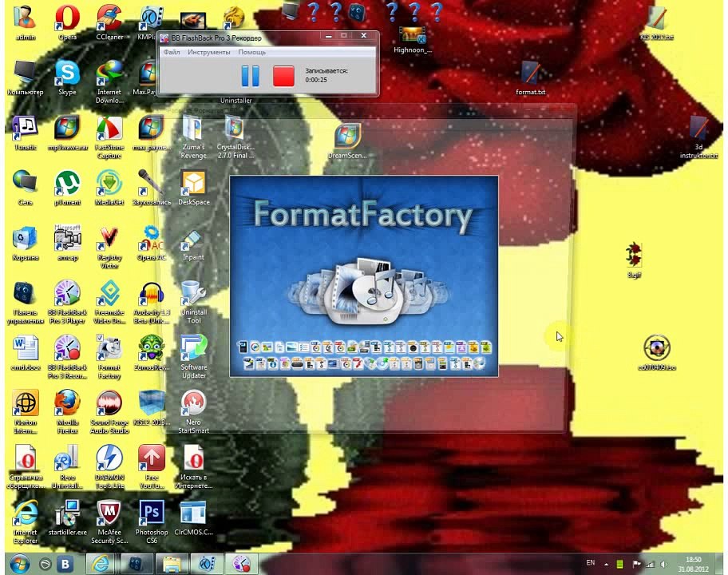Select the DeskSpace desktop shortcut
The width and height of the screenshot is (728, 575).
[194, 188]
